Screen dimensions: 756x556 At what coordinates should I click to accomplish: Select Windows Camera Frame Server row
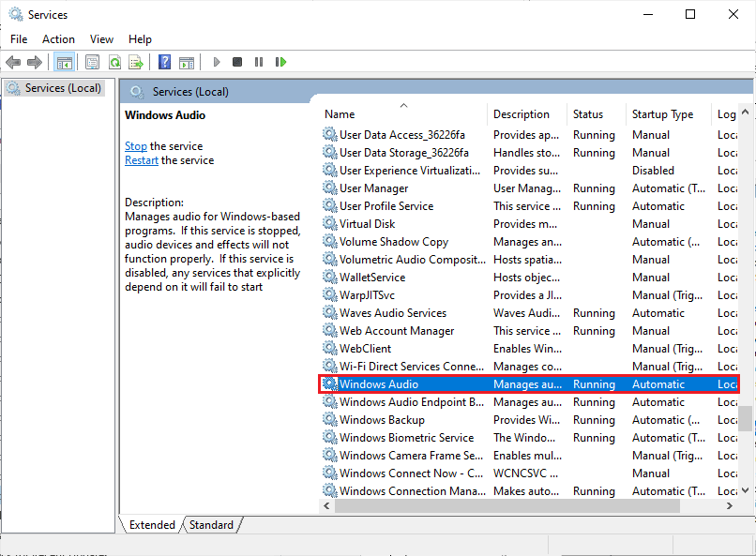click(x=528, y=456)
